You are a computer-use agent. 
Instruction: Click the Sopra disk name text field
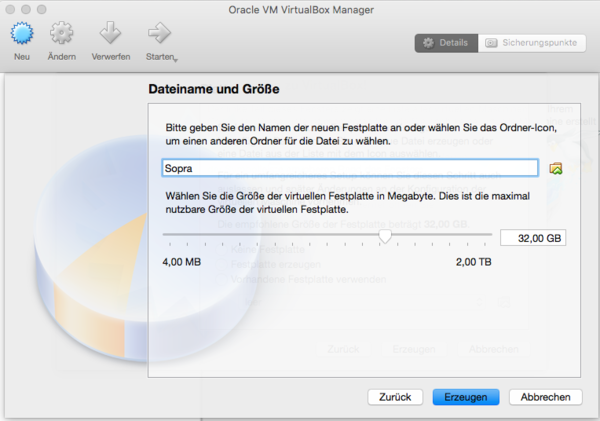350,168
